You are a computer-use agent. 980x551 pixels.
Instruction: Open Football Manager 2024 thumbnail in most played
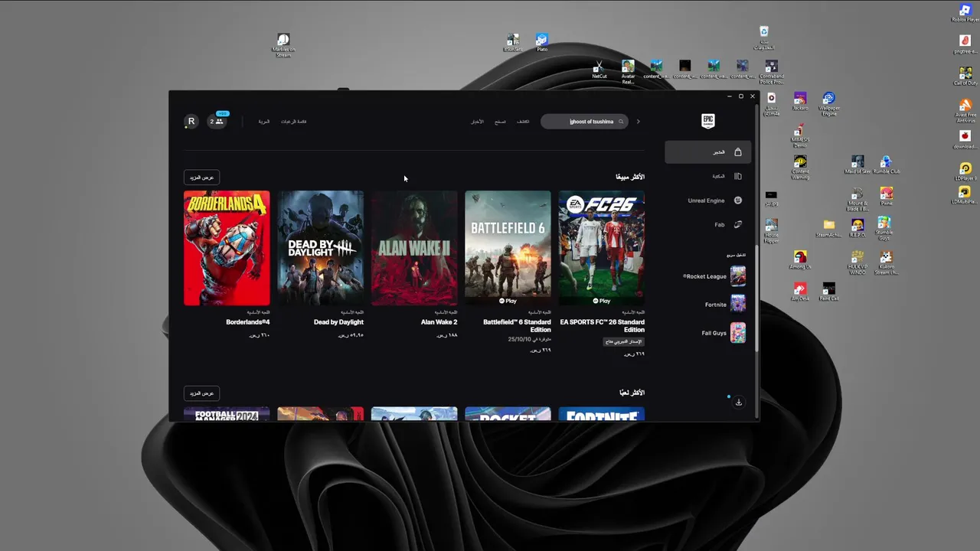coord(227,414)
